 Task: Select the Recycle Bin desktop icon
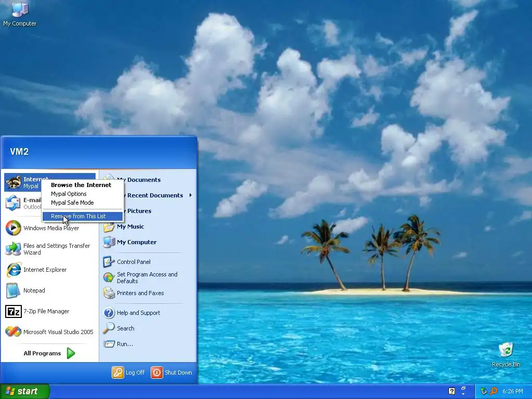tap(506, 355)
